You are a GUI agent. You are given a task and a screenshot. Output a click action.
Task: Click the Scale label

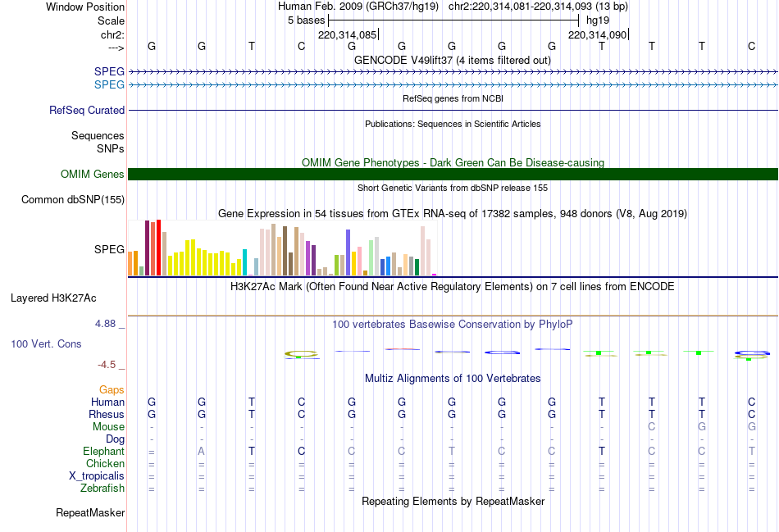click(x=111, y=20)
